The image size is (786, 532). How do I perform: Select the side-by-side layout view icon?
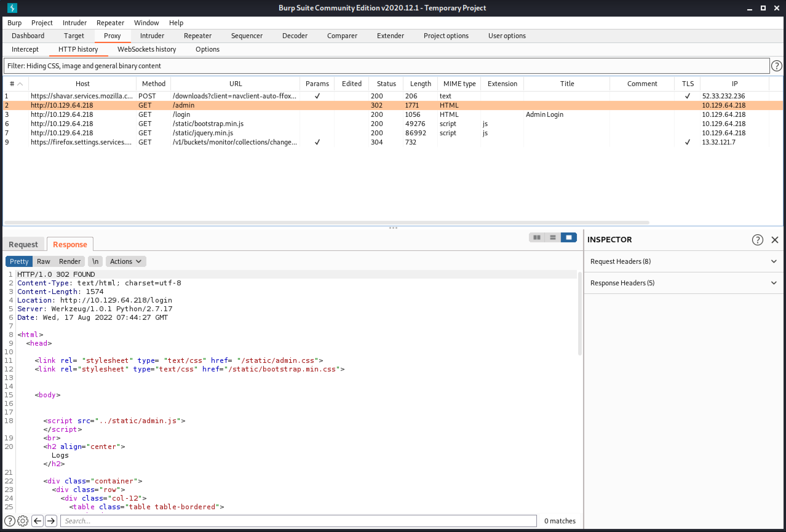pos(536,237)
